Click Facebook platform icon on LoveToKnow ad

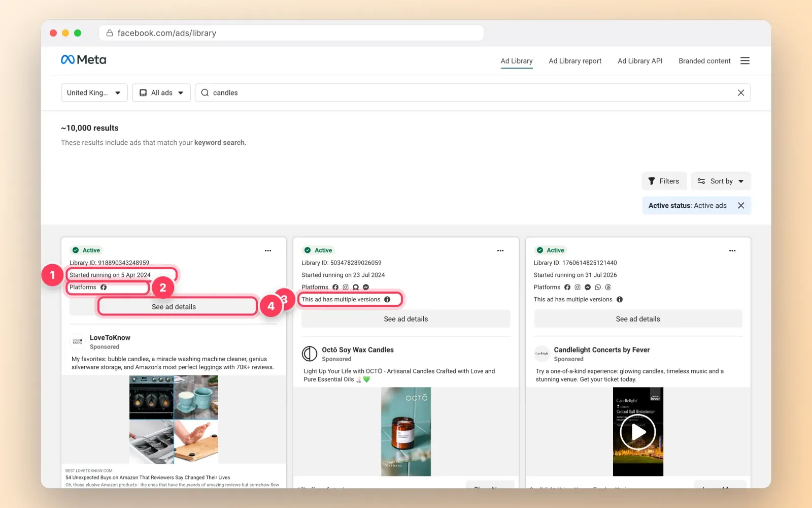104,287
